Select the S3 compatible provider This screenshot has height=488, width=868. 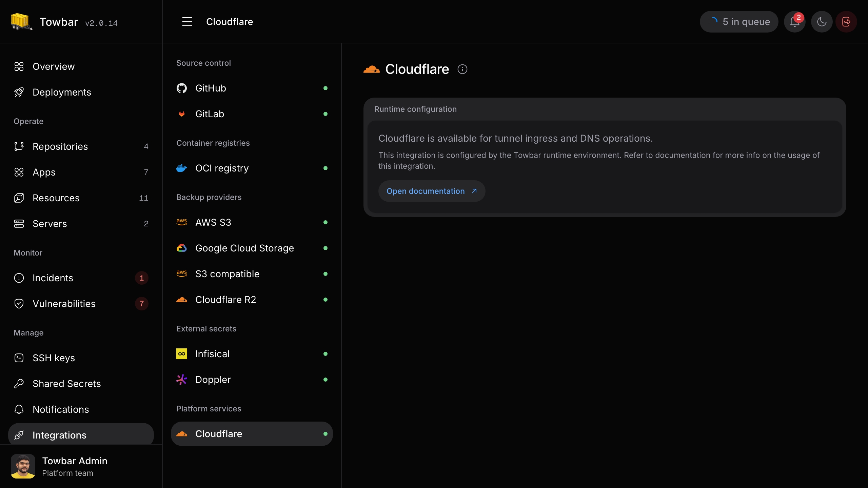[252, 274]
